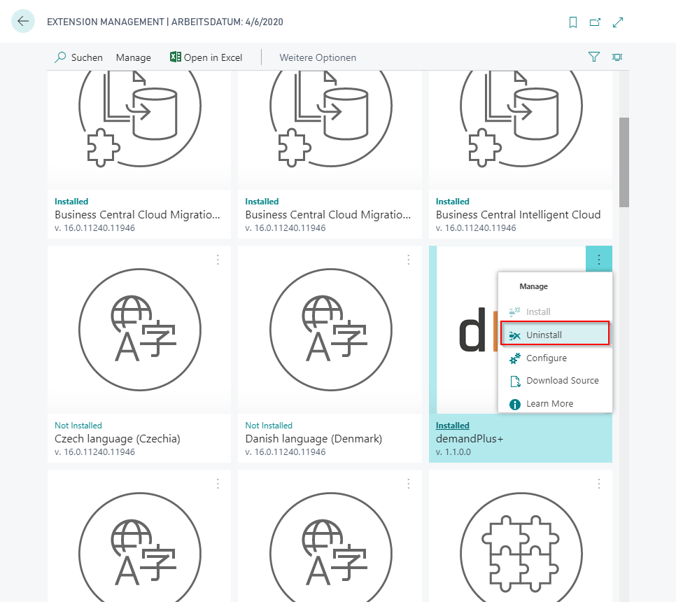Image resolution: width=676 pixels, height=616 pixels.
Task: Click the vertical scrollbar thumb
Action: click(624, 162)
